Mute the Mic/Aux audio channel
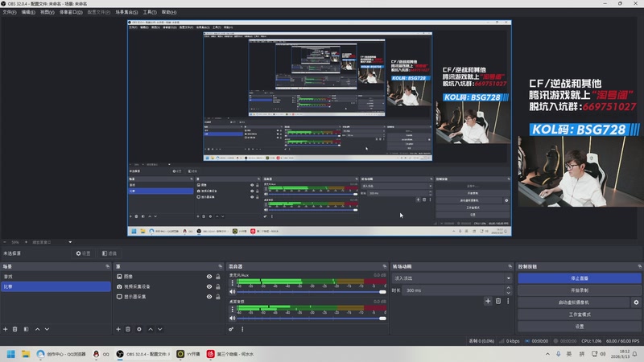The height and width of the screenshot is (362, 644). point(233,292)
